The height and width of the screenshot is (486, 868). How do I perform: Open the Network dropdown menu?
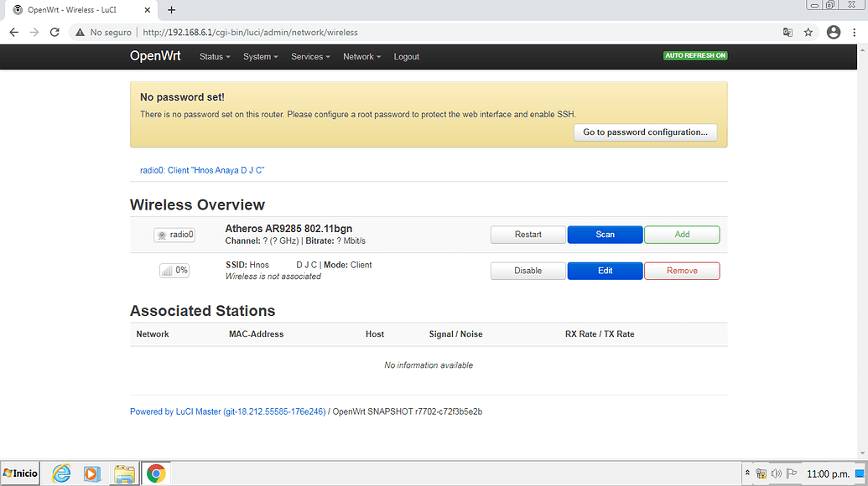pyautogui.click(x=361, y=56)
